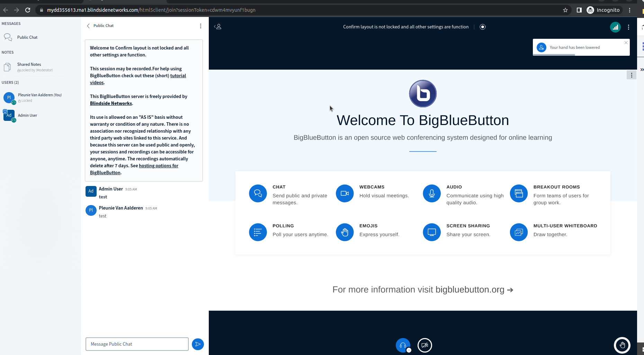The height and width of the screenshot is (355, 644).
Task: Click the 'BREAKOUT ROOMS' feature title
Action: 556,187
